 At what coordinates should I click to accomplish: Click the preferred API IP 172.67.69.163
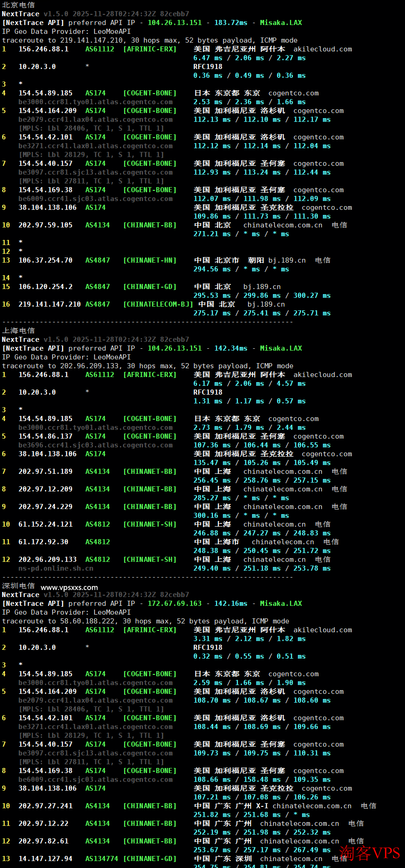click(x=174, y=604)
